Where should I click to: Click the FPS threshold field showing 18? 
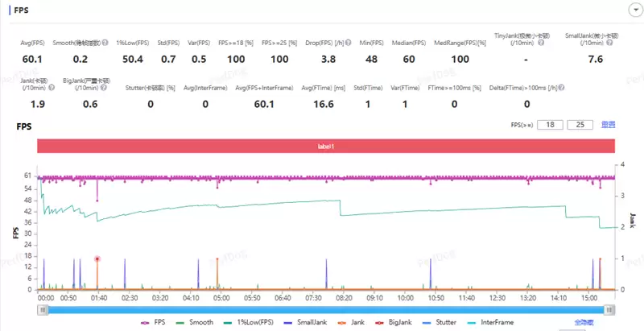point(550,125)
